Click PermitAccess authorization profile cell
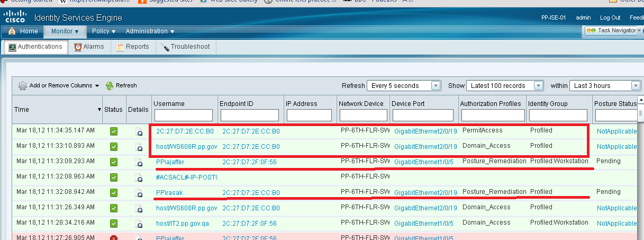The image size is (644, 240). pos(483,130)
